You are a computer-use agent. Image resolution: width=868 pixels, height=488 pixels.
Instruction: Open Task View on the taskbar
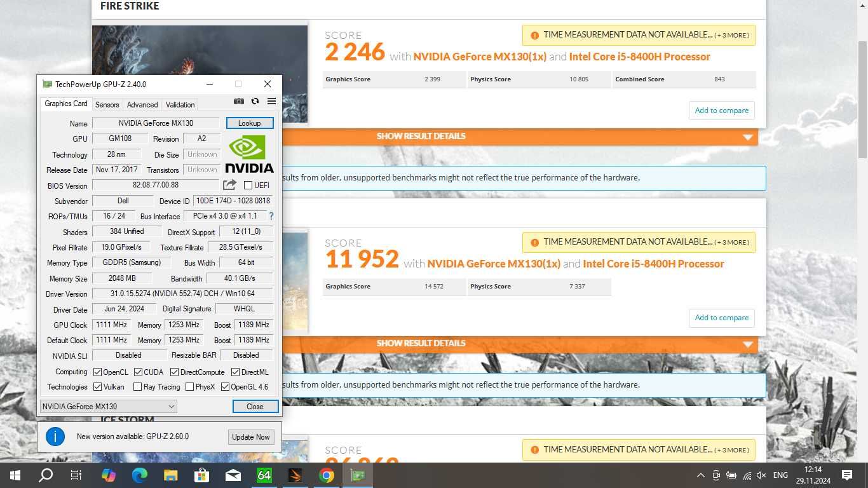click(76, 475)
